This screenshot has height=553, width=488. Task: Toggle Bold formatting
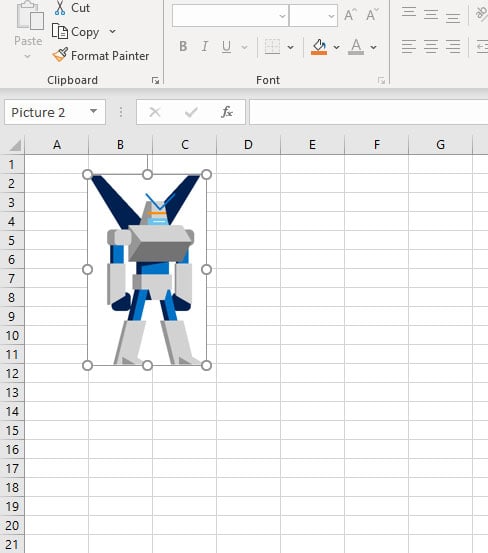183,47
